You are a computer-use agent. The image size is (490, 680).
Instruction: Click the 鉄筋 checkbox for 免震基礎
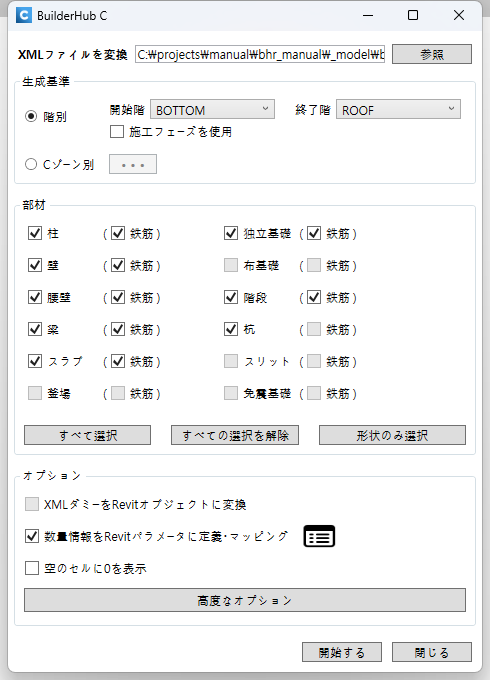(314, 393)
